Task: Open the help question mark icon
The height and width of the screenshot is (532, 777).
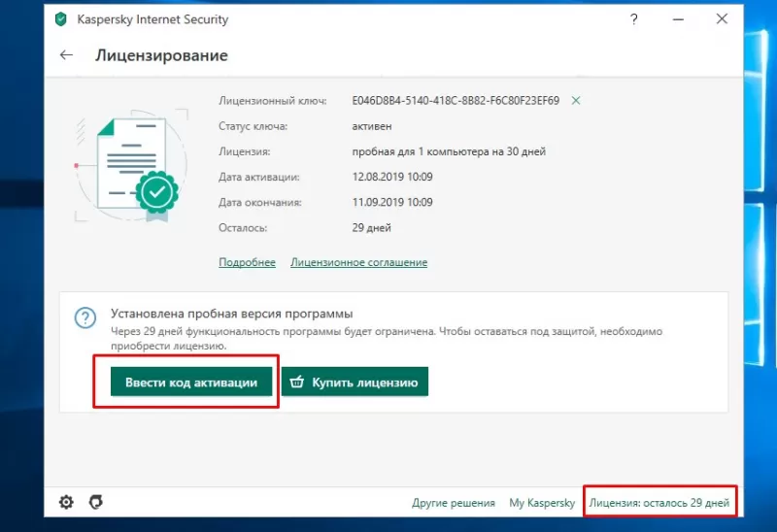Action: (x=634, y=19)
